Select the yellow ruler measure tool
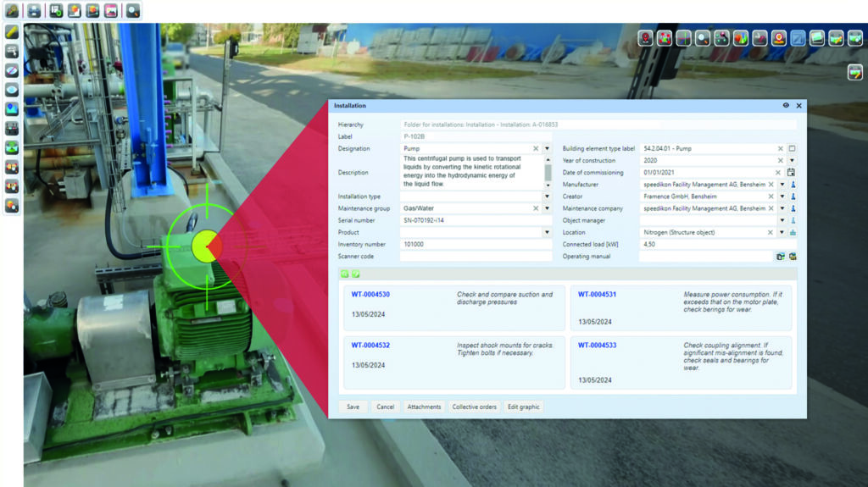The width and height of the screenshot is (868, 487). coord(12,32)
